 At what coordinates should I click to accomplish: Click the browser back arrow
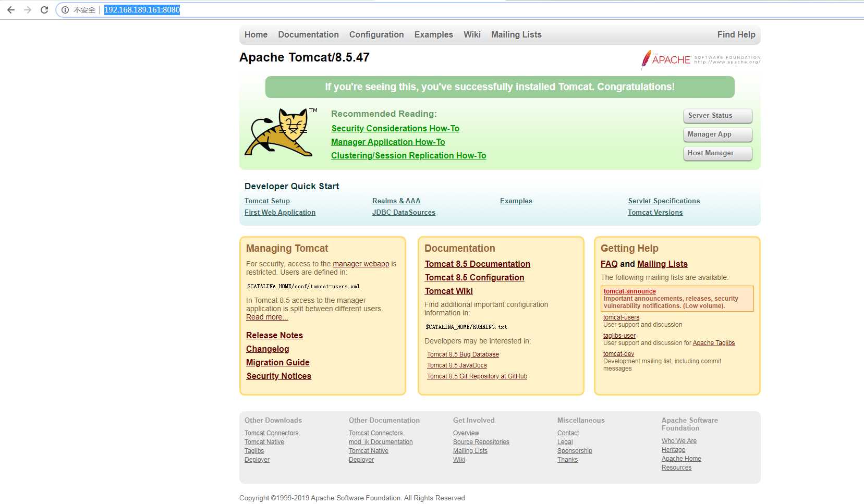tap(11, 10)
